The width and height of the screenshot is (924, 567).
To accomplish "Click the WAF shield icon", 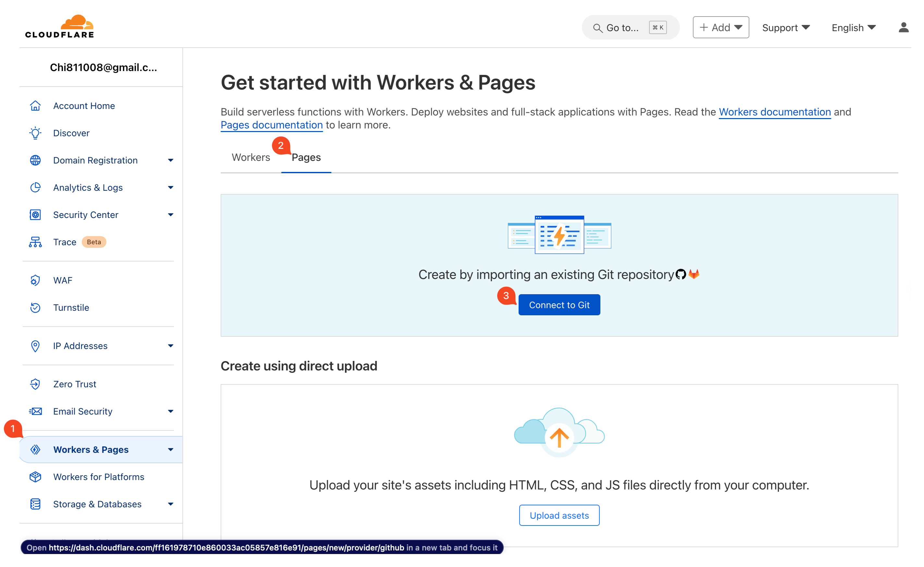I will [35, 281].
